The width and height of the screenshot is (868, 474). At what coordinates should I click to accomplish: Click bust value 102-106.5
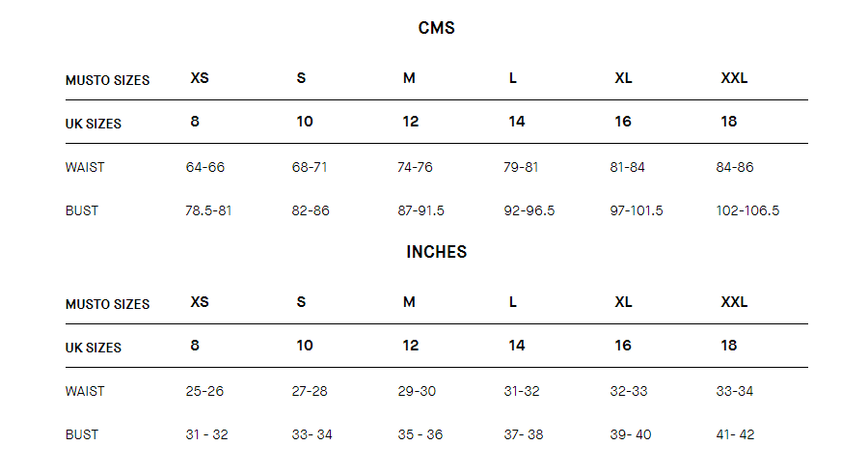pos(747,210)
